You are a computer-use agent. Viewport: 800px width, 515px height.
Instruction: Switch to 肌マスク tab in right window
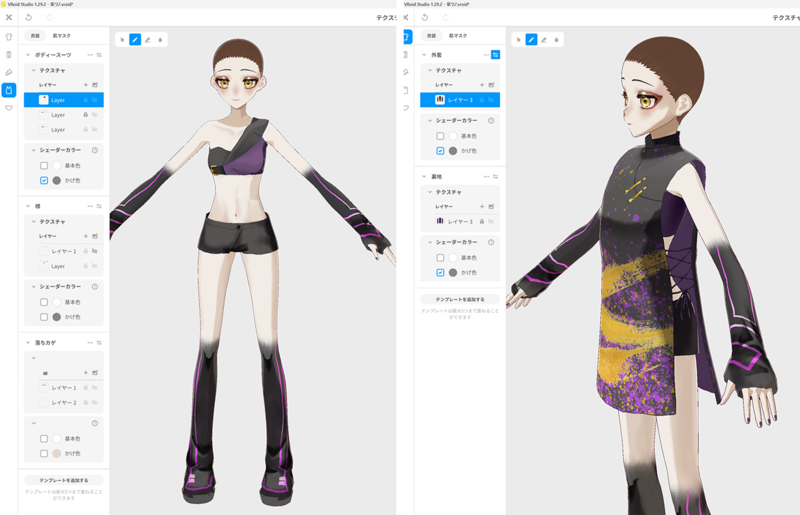pos(458,36)
